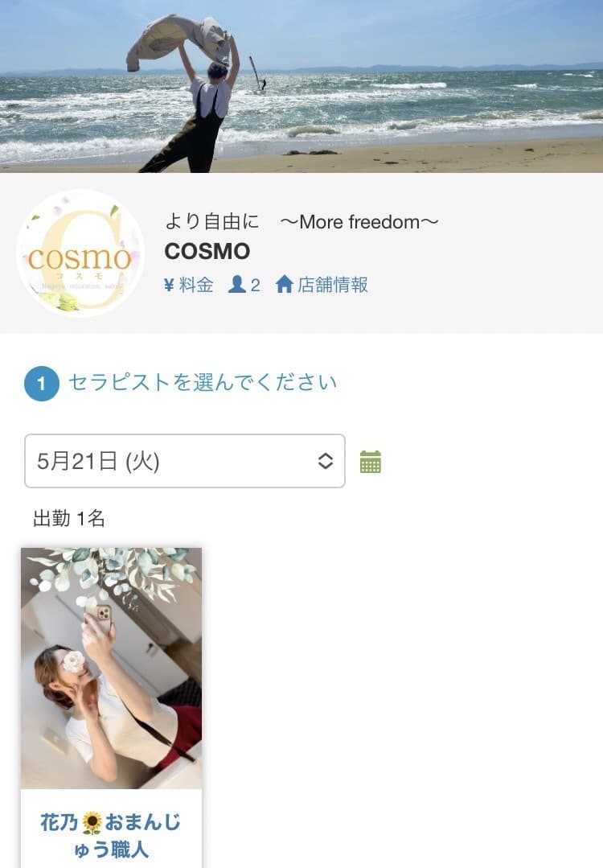Click the より自由に More freedom tagline

point(301,222)
